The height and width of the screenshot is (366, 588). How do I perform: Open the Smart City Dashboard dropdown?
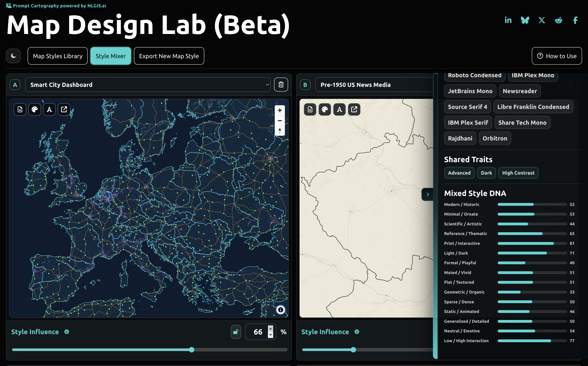tap(148, 85)
